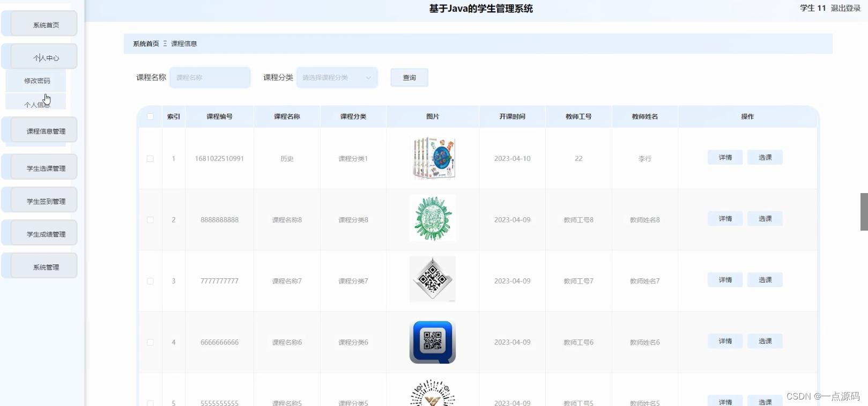Click the 教师姓名8 cell
The height and width of the screenshot is (406, 868).
645,220
